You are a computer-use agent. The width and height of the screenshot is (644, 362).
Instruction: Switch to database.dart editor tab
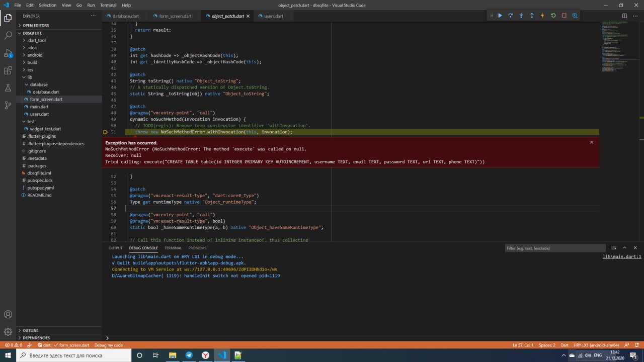(125, 16)
